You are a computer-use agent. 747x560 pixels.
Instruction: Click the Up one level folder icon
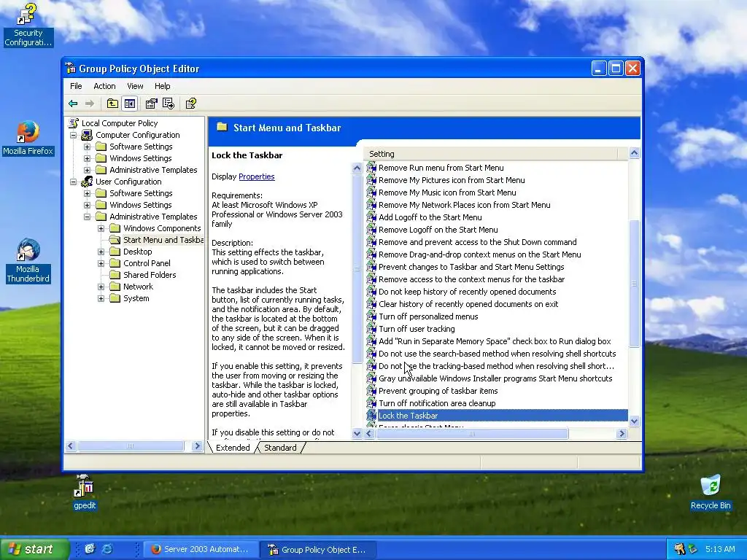[x=112, y=104]
